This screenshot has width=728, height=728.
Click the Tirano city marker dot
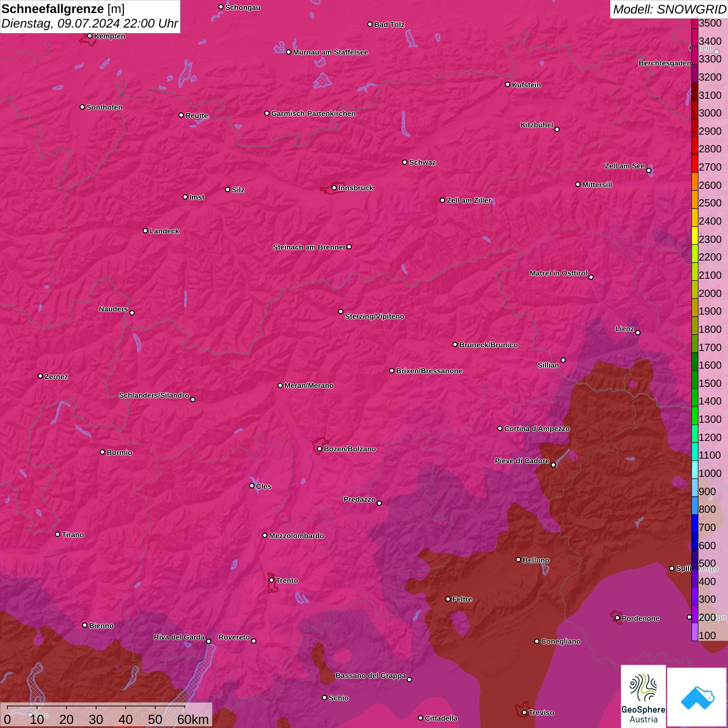tap(58, 534)
